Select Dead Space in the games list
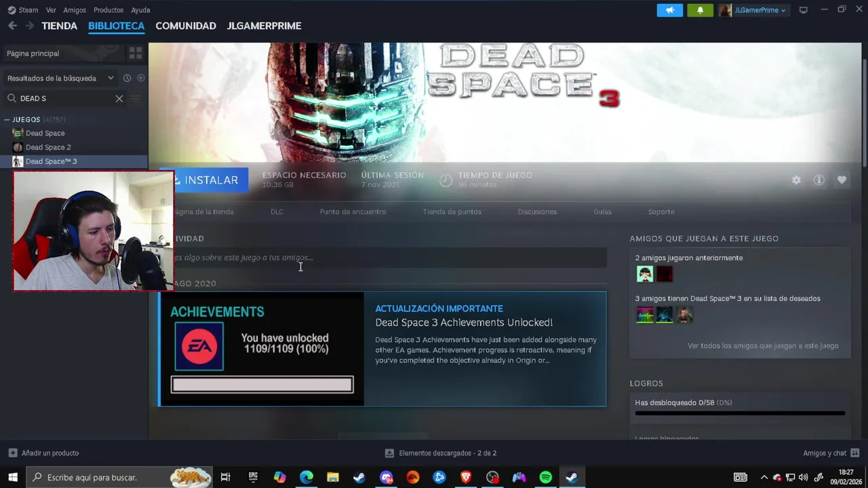868x488 pixels. click(x=45, y=134)
